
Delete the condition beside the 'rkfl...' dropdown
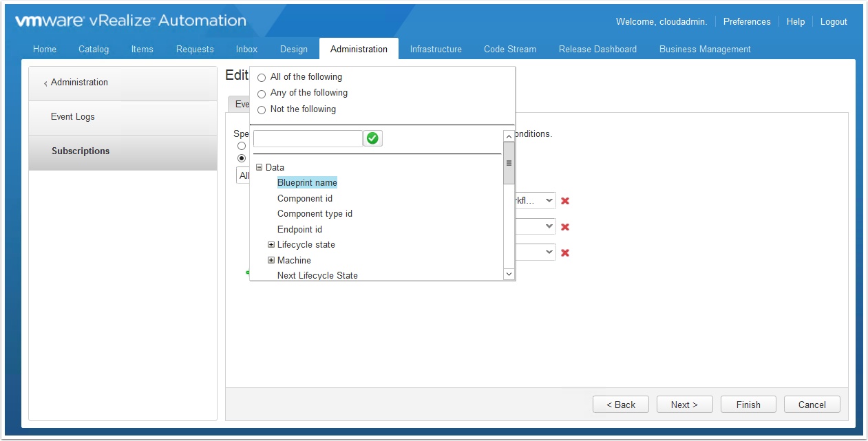point(565,201)
